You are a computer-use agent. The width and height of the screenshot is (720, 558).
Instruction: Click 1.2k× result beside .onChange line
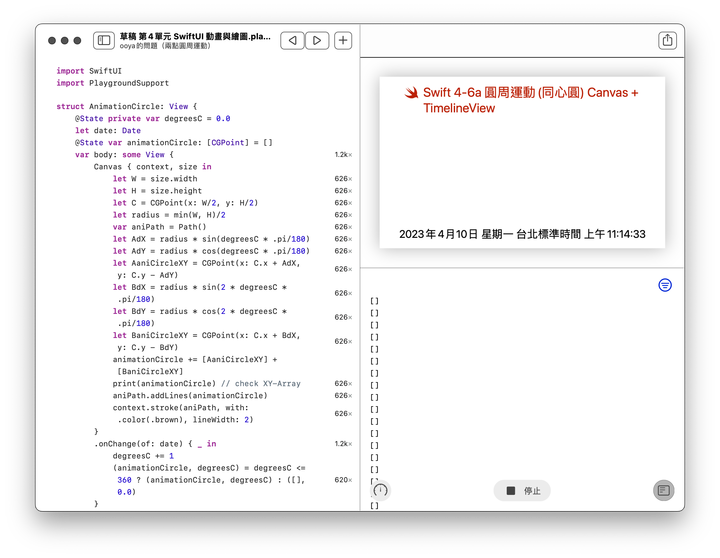click(x=343, y=444)
